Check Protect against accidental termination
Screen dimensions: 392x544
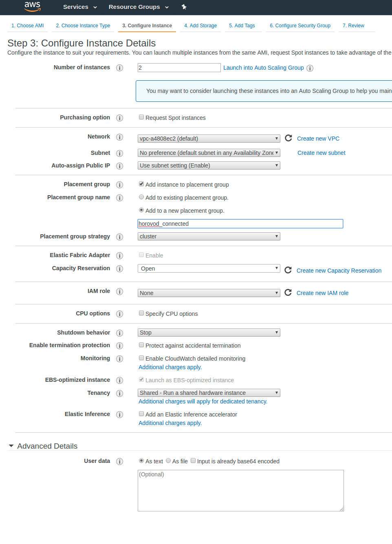click(x=141, y=345)
